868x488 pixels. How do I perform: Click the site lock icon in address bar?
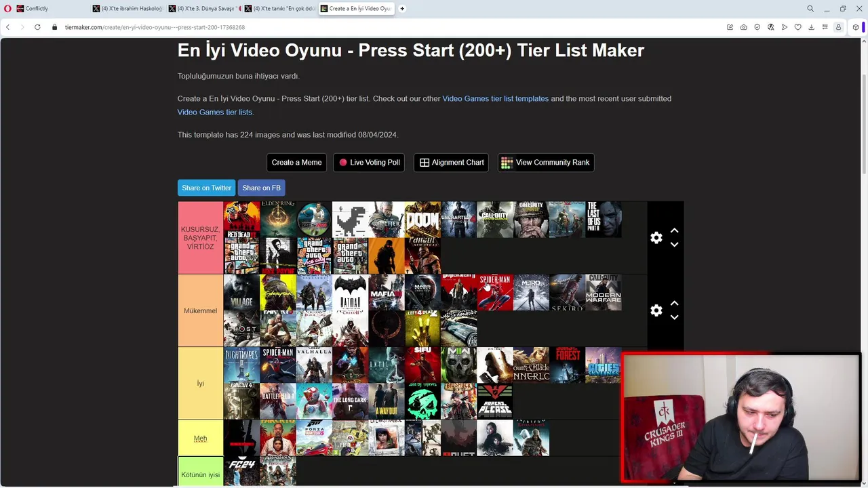coord(55,27)
